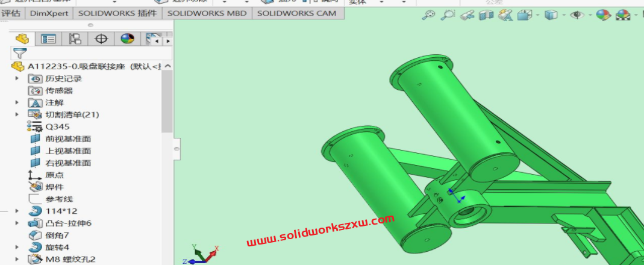This screenshot has height=265, width=644.
Task: Click the 传感器 gauge folder icon
Action: point(36,91)
